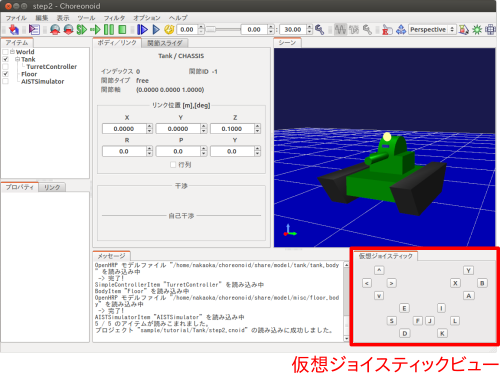Uncheck the Floor item checkbox

[x=5, y=74]
